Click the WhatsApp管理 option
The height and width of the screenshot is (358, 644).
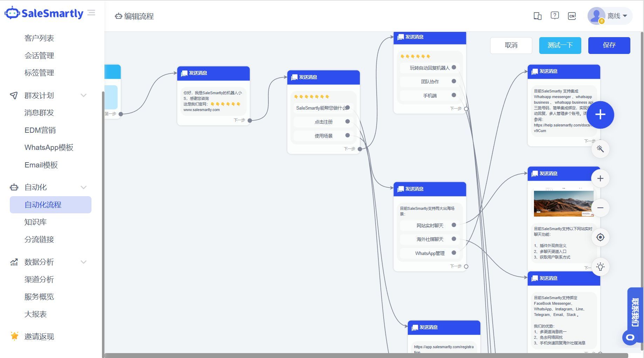(430, 253)
